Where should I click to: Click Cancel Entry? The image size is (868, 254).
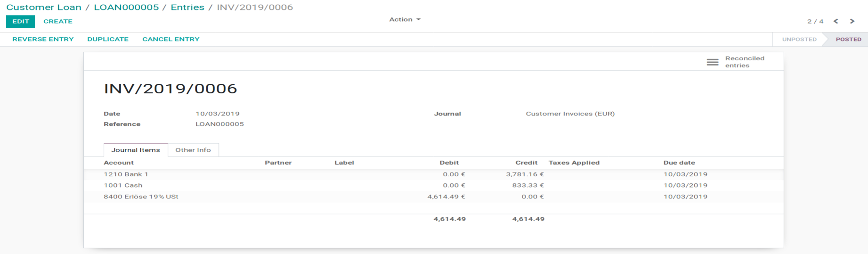[171, 39]
